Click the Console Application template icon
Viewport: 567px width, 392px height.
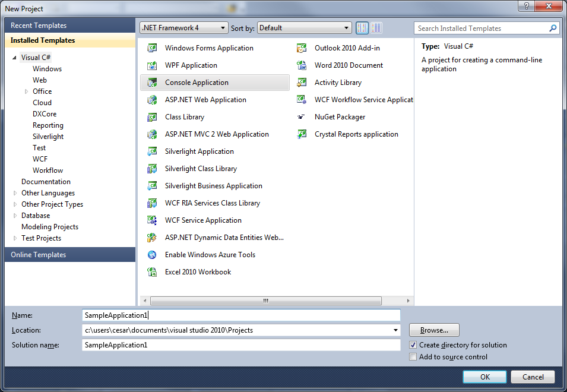click(x=152, y=83)
